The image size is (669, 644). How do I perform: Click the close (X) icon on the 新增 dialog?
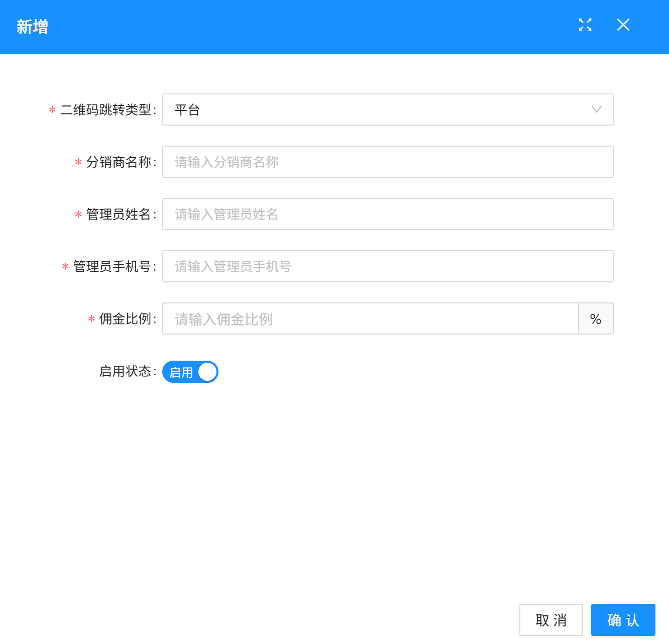point(623,25)
